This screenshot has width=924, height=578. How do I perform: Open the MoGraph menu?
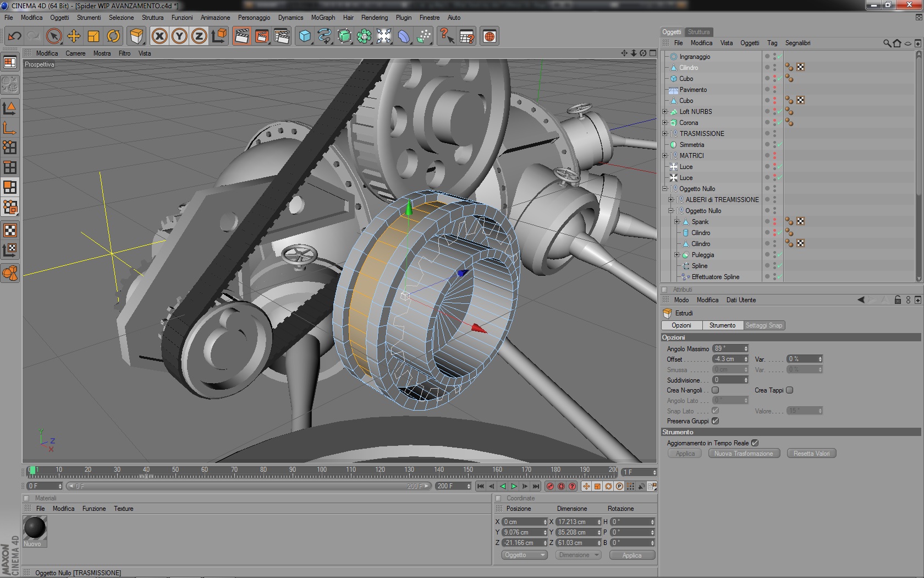[323, 18]
